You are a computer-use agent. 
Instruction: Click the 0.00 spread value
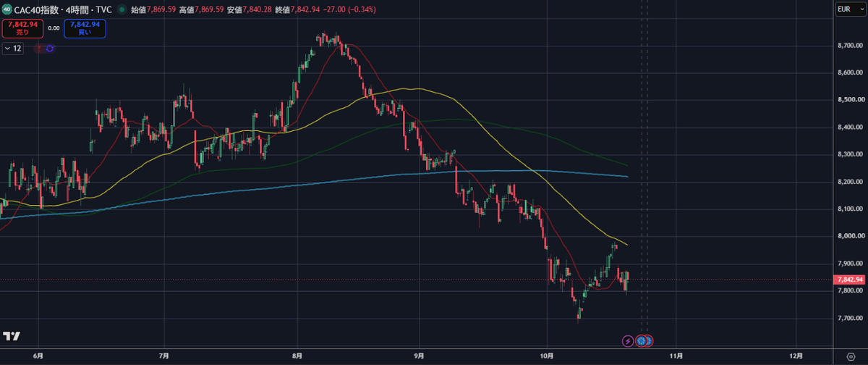pyautogui.click(x=54, y=29)
